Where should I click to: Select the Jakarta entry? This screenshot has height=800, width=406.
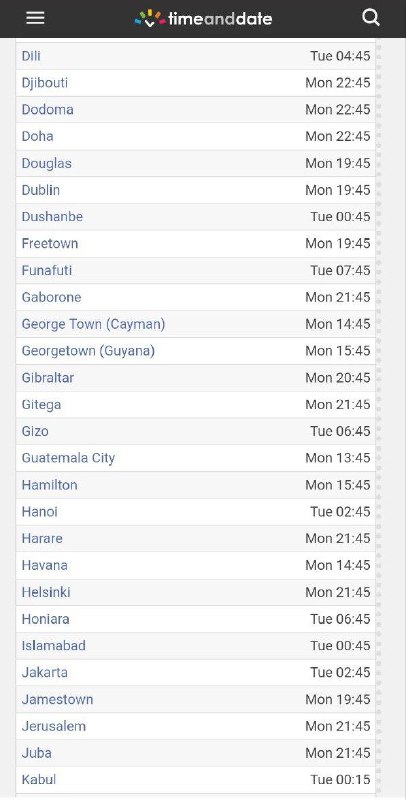coord(44,672)
